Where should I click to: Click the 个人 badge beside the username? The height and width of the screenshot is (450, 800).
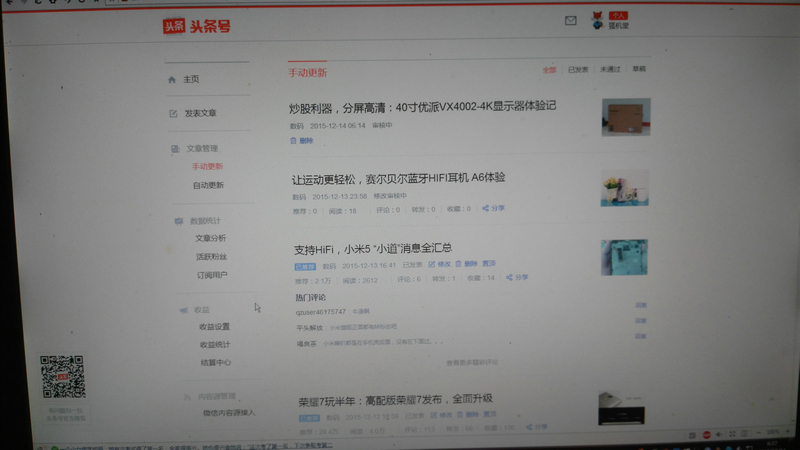(618, 15)
